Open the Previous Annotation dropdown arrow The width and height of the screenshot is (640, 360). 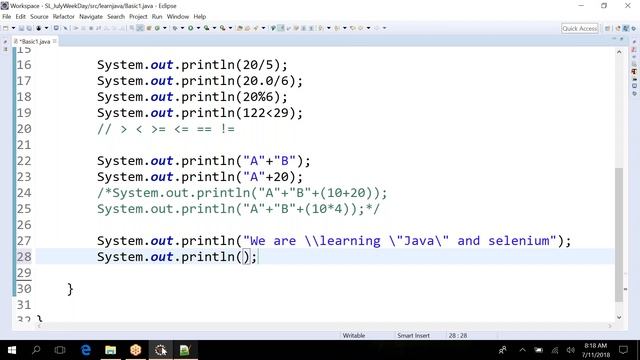[345, 28]
